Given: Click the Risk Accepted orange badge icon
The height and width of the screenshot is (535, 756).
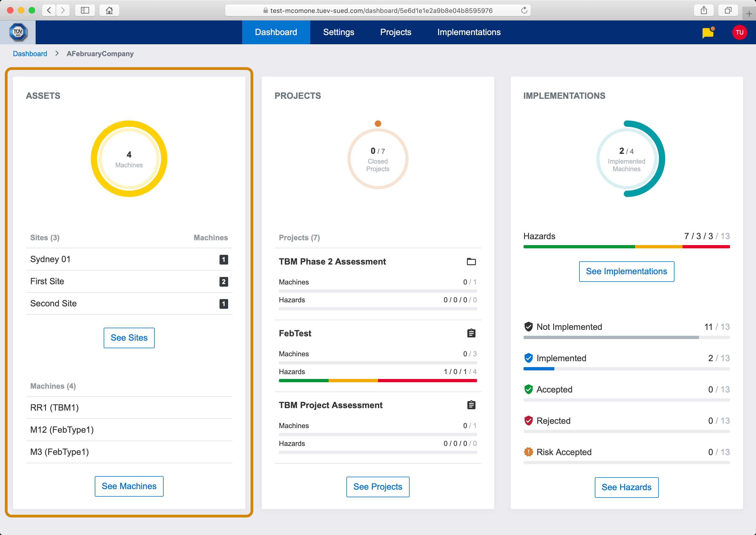Looking at the screenshot, I should (528, 452).
